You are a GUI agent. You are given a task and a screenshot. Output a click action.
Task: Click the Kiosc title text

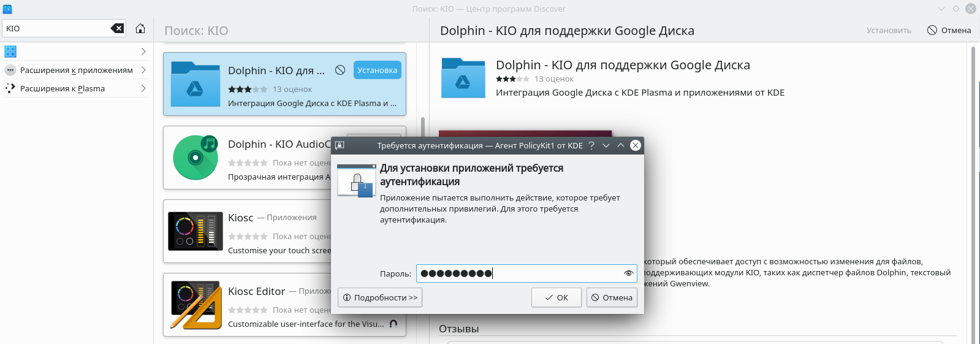(x=240, y=218)
